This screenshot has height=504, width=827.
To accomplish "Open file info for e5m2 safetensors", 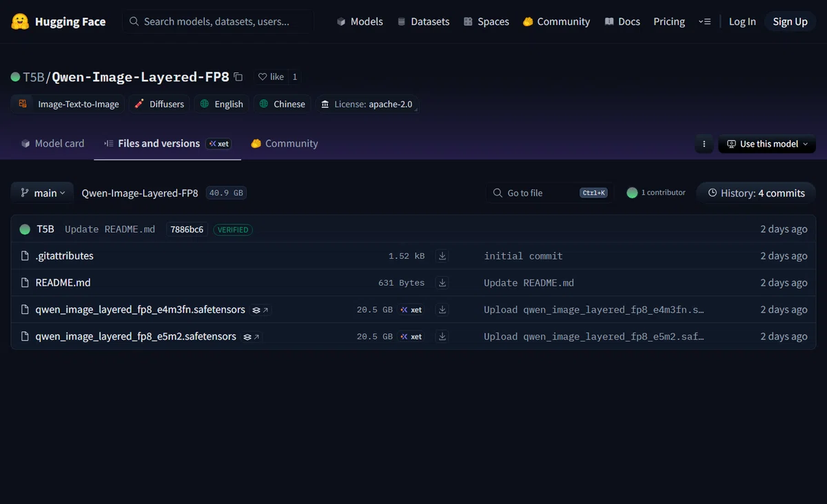I will pyautogui.click(x=251, y=337).
